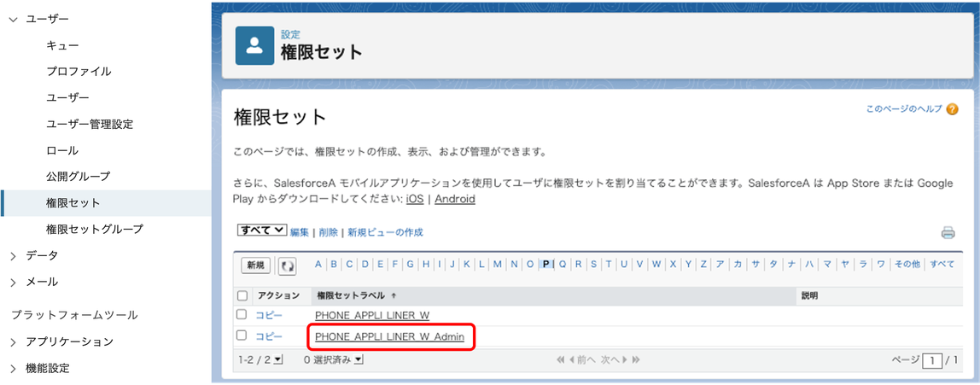Open ユーザー管理設定 in the sidebar

(90, 125)
